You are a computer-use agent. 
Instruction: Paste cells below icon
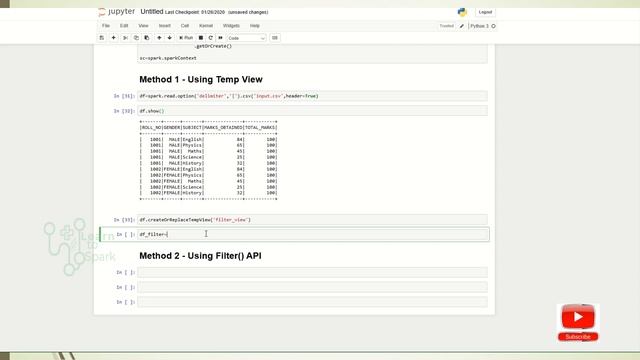pos(147,38)
